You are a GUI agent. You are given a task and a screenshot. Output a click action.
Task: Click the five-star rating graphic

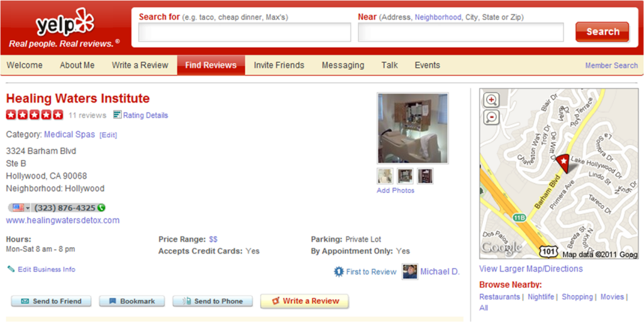[35, 115]
